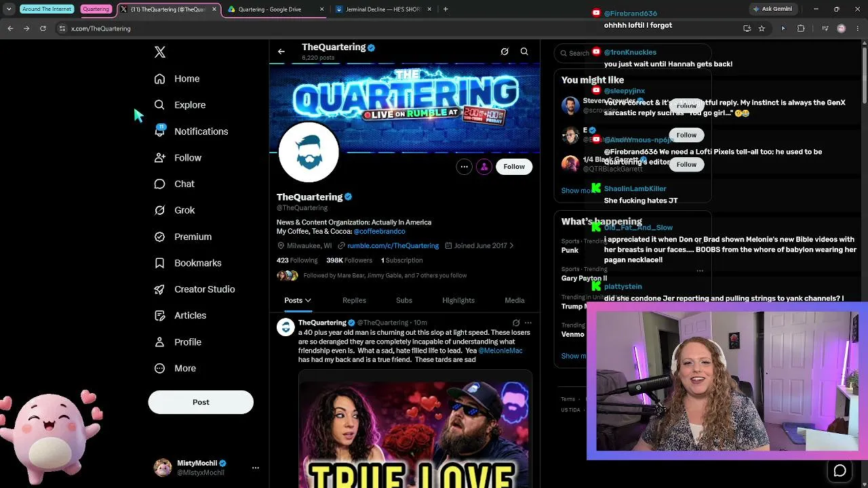This screenshot has width=868, height=488.
Task: Click the X logo in the sidebar
Action: click(x=160, y=52)
